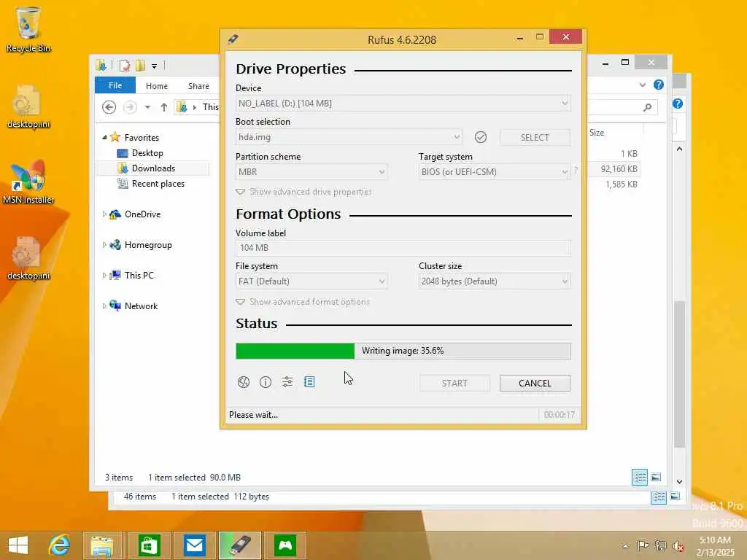Open Explorer Share ribbon tab

(x=198, y=86)
